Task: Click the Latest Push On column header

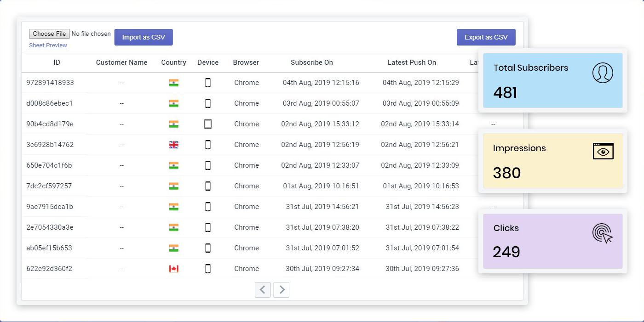Action: (x=412, y=62)
